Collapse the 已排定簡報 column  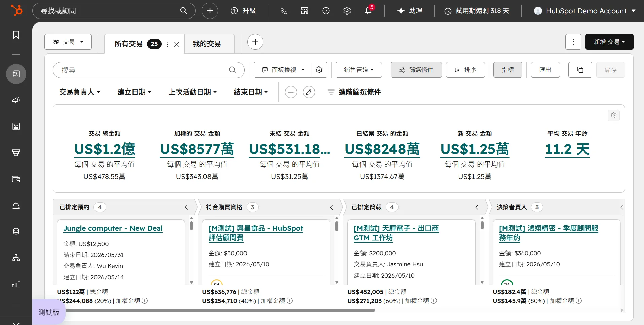coord(477,207)
